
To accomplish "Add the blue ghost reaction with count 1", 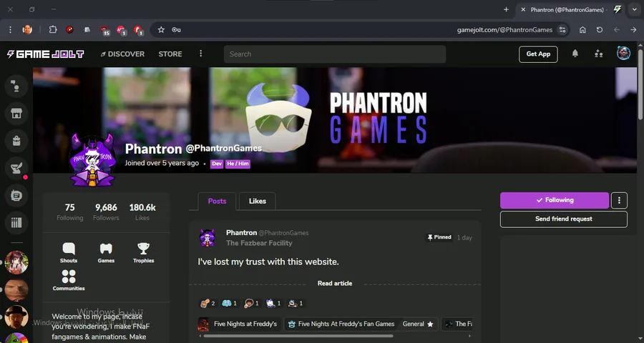I will click(x=229, y=303).
